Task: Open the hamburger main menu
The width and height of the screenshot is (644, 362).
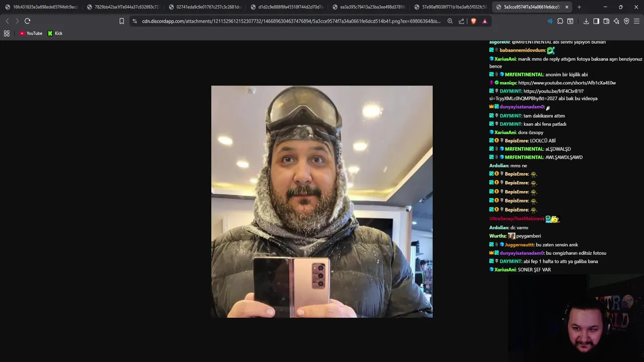Action: click(x=636, y=21)
